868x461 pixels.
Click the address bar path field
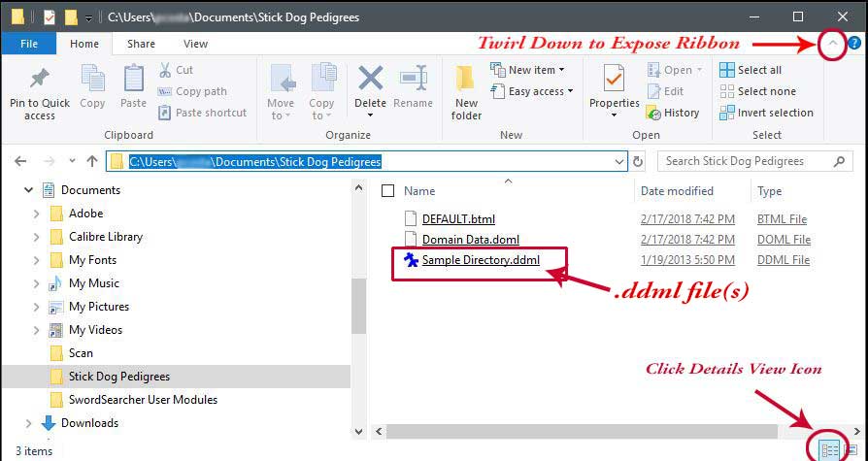tap(366, 162)
